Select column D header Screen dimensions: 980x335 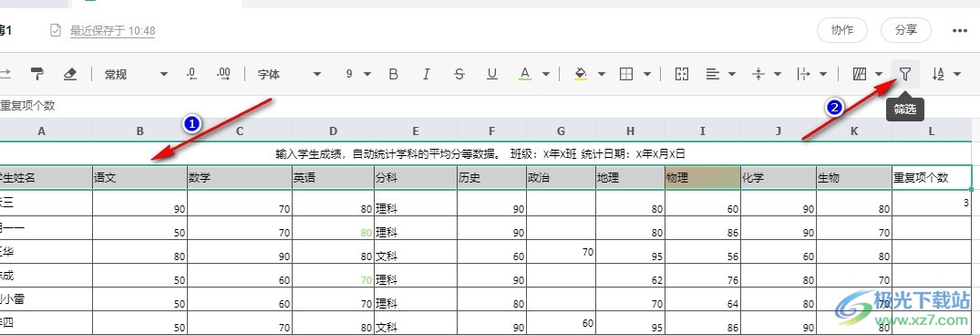333,131
